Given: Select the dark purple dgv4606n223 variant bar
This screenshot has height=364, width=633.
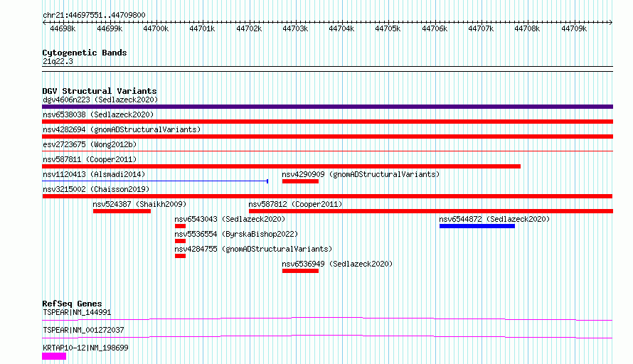Looking at the screenshot, I should click(x=327, y=107).
